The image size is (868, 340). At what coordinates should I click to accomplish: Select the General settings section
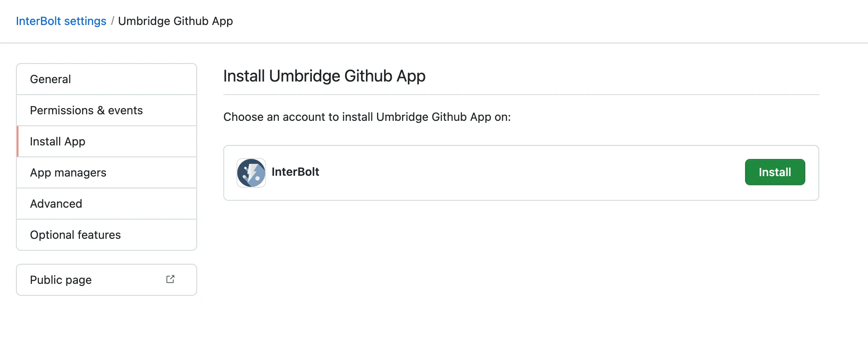click(50, 79)
